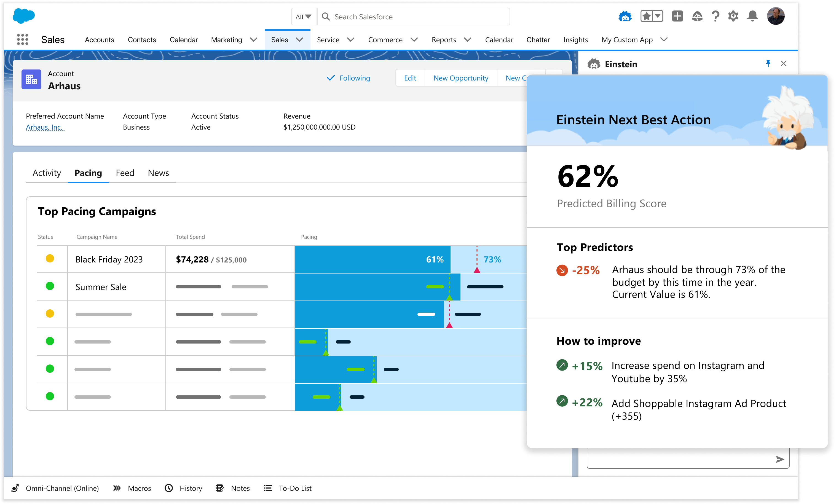Image resolution: width=836 pixels, height=504 pixels.
Task: Expand the Reports nav dropdown chevron
Action: [468, 40]
